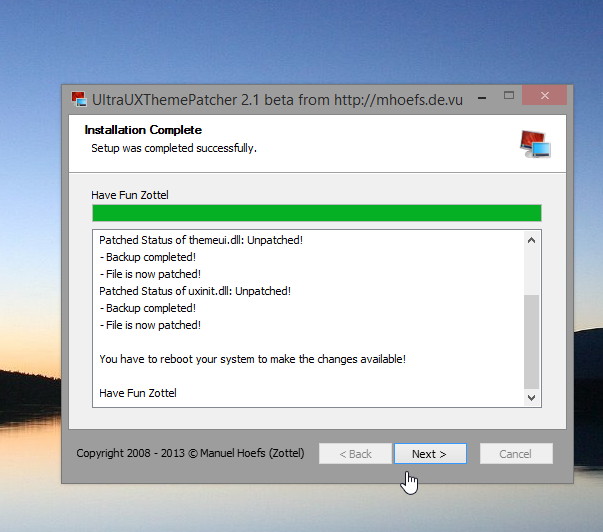
Task: Click the reboot your system message line
Action: point(252,359)
